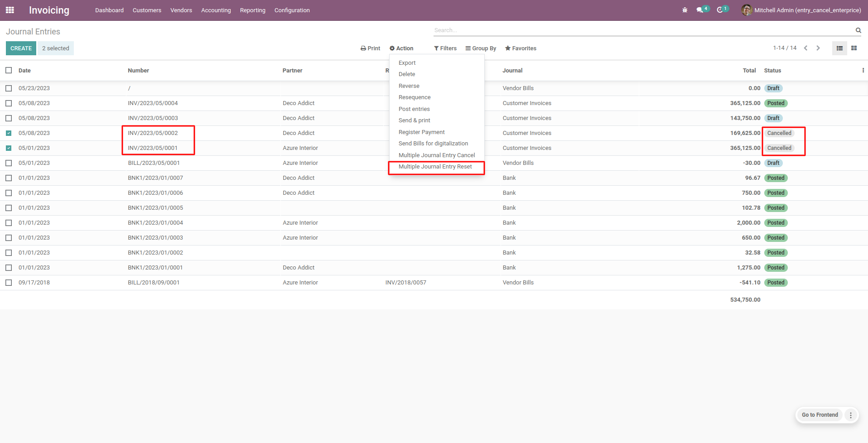Click the vertical dots beside Go to Frontend
This screenshot has height=443, width=868.
851,415
